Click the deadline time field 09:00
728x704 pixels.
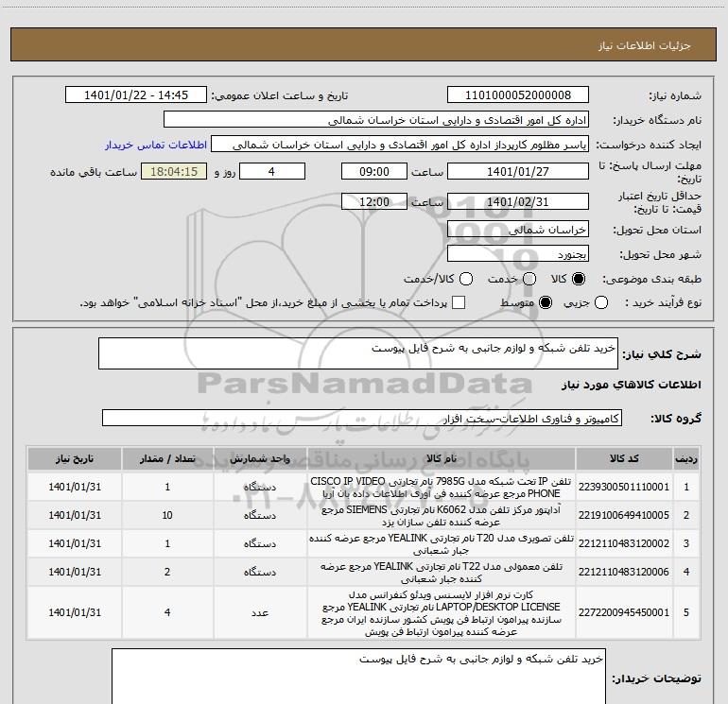point(374,171)
